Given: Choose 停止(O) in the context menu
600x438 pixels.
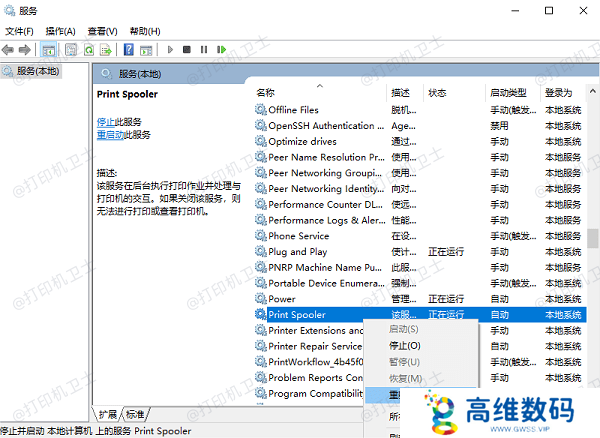Looking at the screenshot, I should point(404,345).
